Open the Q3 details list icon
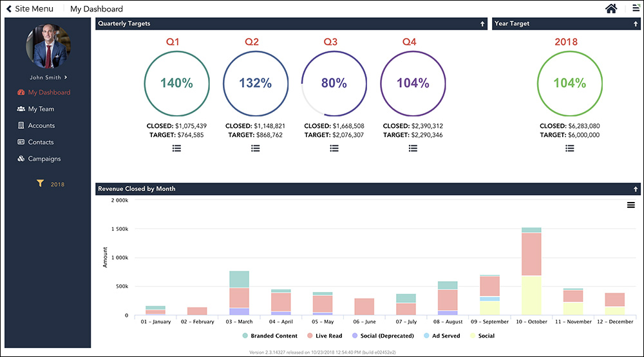 click(334, 148)
